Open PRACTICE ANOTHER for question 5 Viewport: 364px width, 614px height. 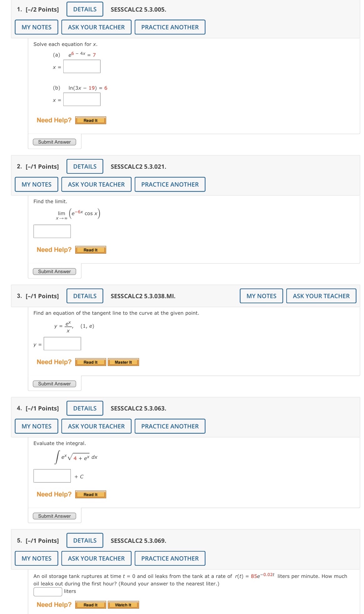point(169,558)
